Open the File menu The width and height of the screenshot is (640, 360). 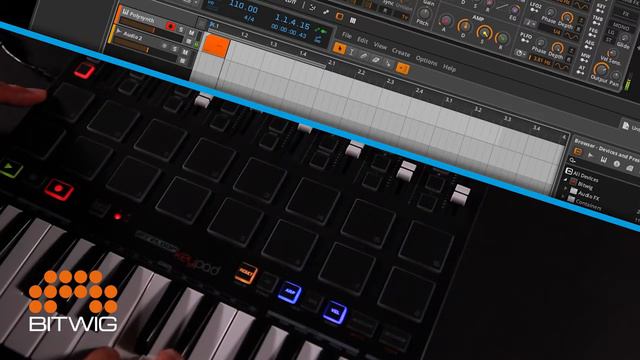pyautogui.click(x=347, y=36)
